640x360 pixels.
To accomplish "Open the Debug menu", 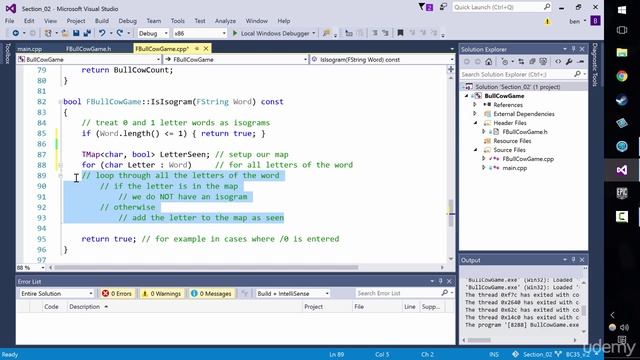I will [x=127, y=21].
